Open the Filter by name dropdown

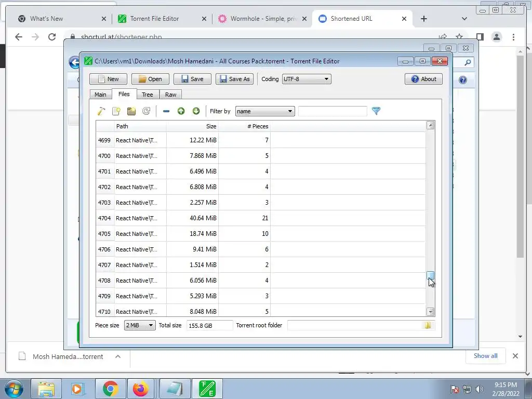(x=265, y=111)
